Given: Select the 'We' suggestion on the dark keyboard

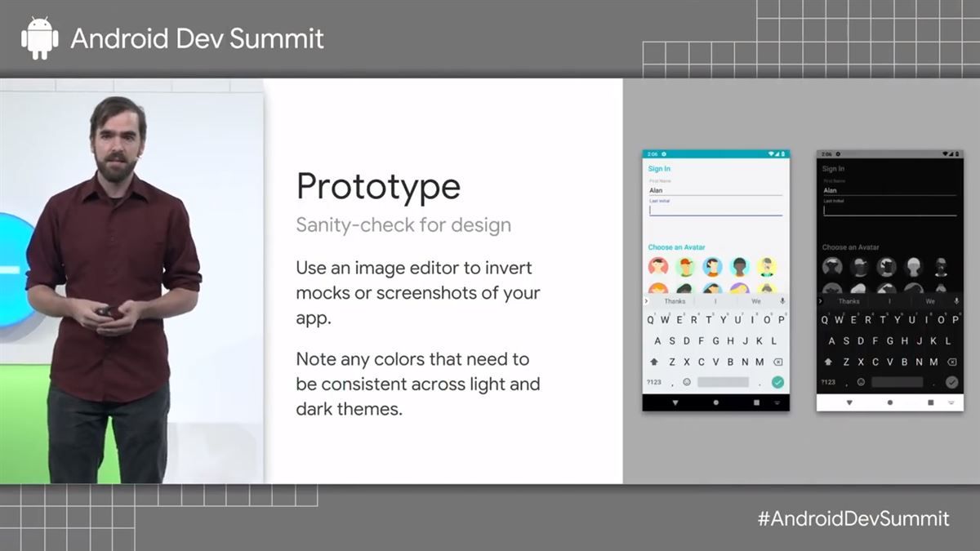Looking at the screenshot, I should [x=930, y=301].
